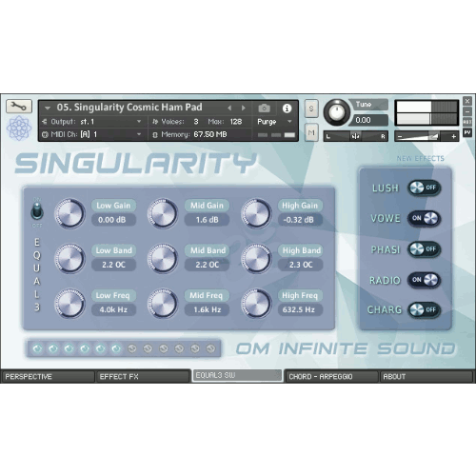Minimize the instrument header view

pyautogui.click(x=467, y=111)
